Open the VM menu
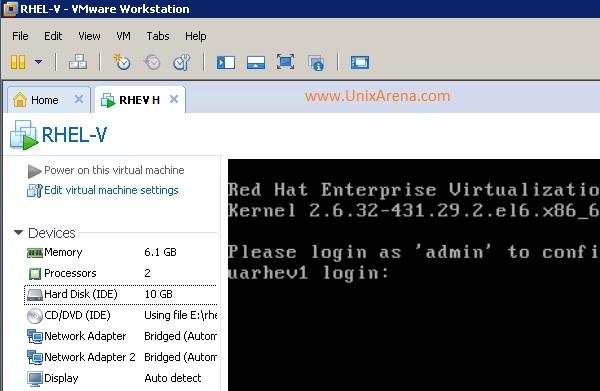600x391 pixels. [x=123, y=36]
